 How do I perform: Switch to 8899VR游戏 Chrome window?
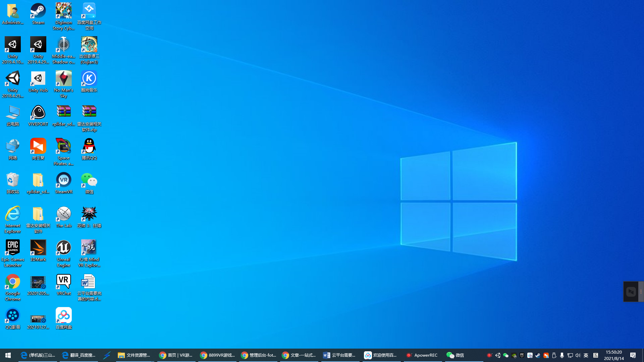pyautogui.click(x=217, y=355)
